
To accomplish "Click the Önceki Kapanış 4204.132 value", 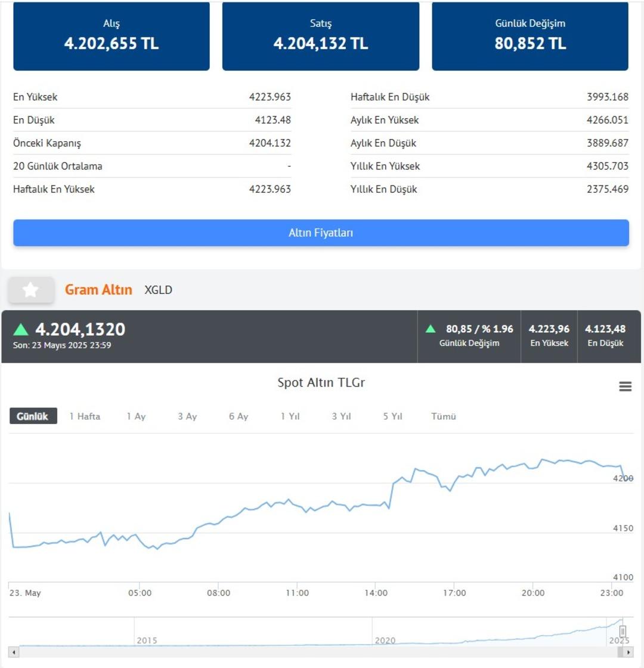I will click(270, 143).
